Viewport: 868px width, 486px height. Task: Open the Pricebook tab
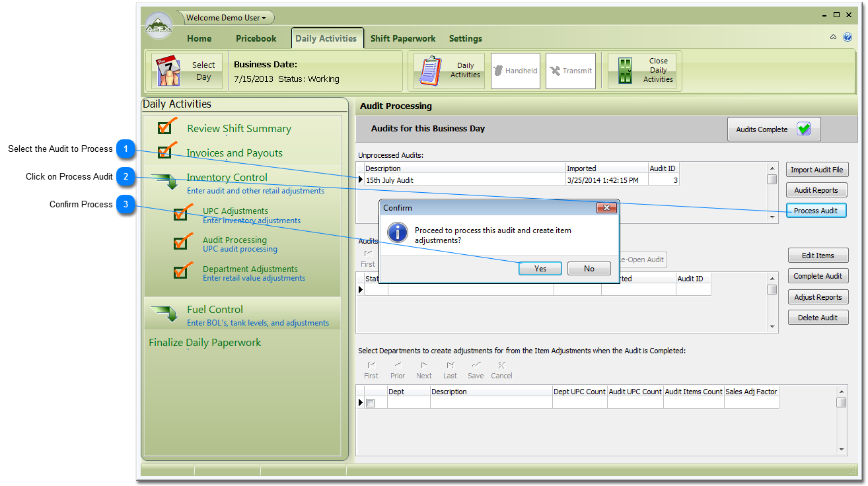tap(256, 38)
